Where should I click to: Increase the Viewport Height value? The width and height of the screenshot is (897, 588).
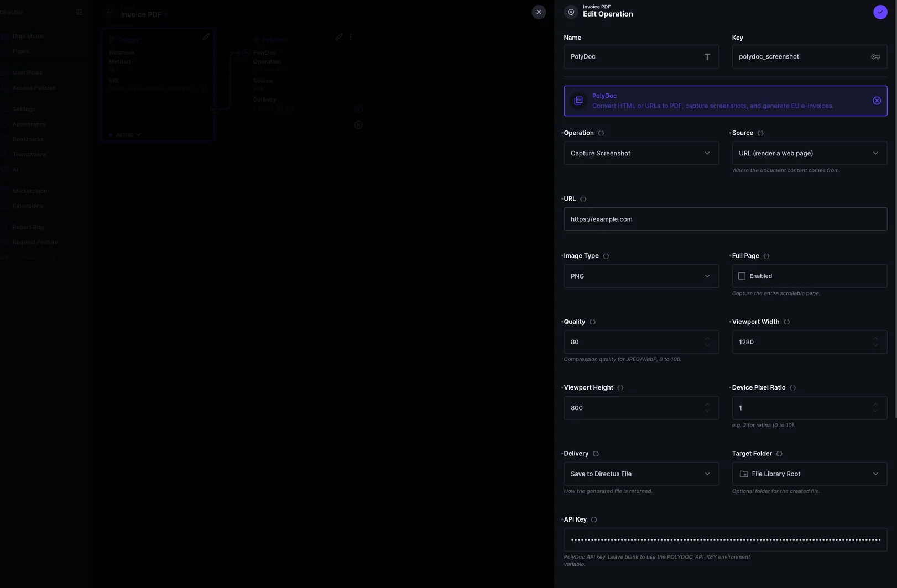tap(707, 405)
